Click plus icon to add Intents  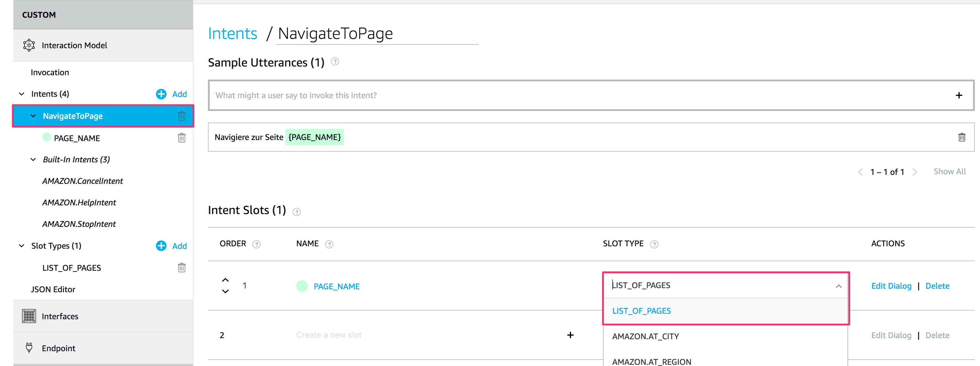(x=161, y=94)
